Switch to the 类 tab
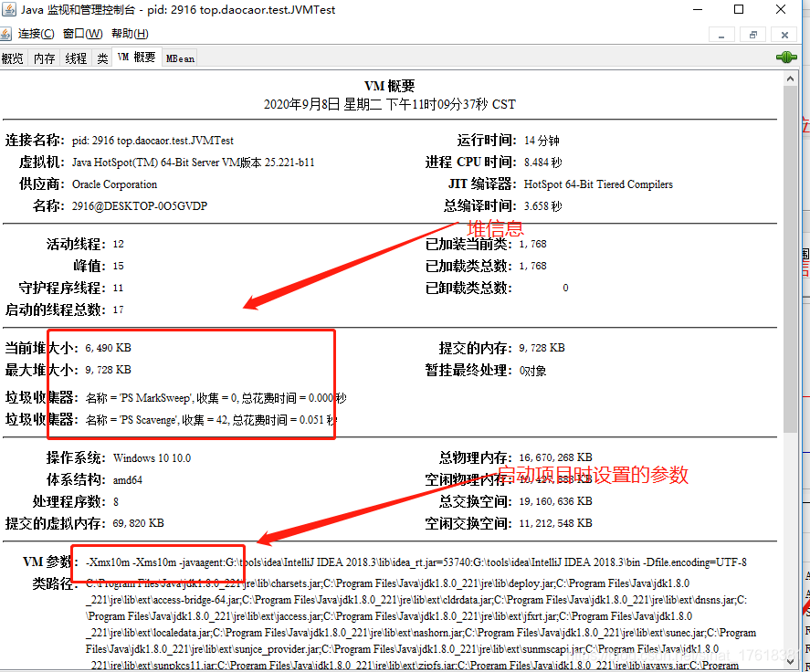Image resolution: width=810 pixels, height=672 pixels. (103, 58)
